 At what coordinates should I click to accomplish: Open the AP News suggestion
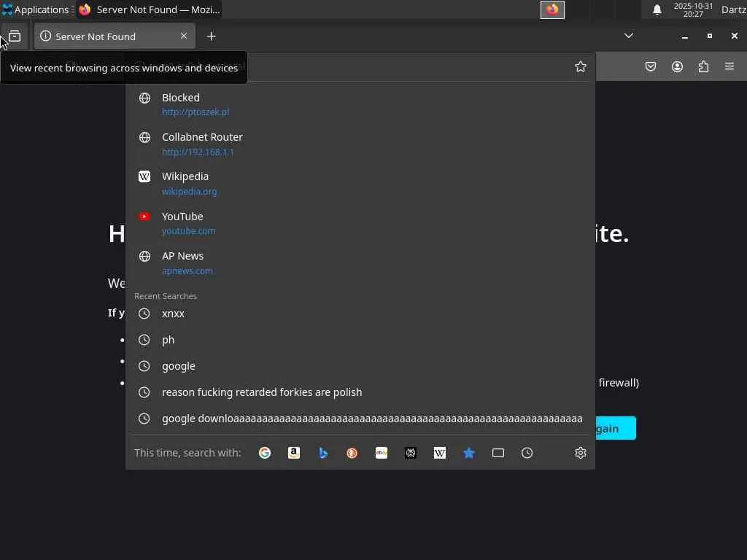[360, 262]
